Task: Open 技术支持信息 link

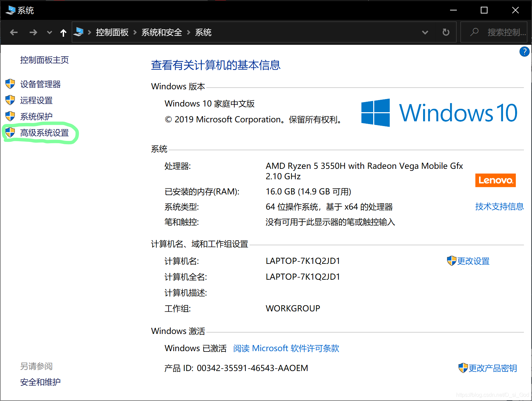Action: [499, 207]
